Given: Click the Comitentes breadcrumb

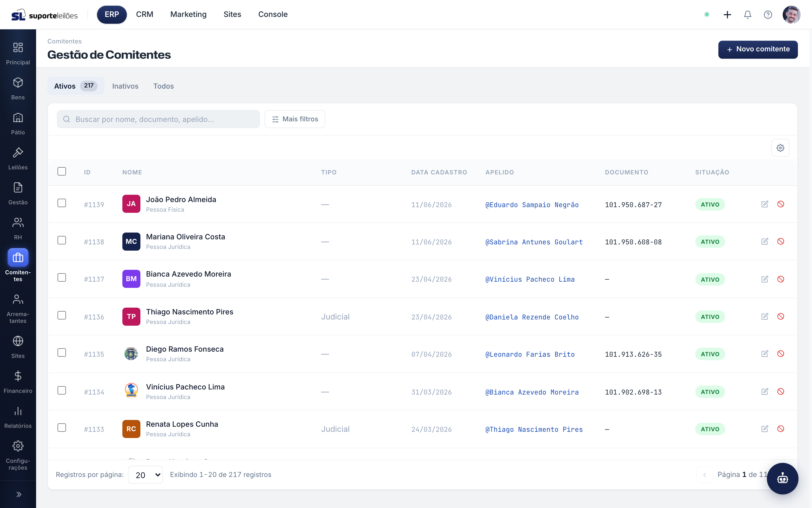Looking at the screenshot, I should click(x=64, y=41).
